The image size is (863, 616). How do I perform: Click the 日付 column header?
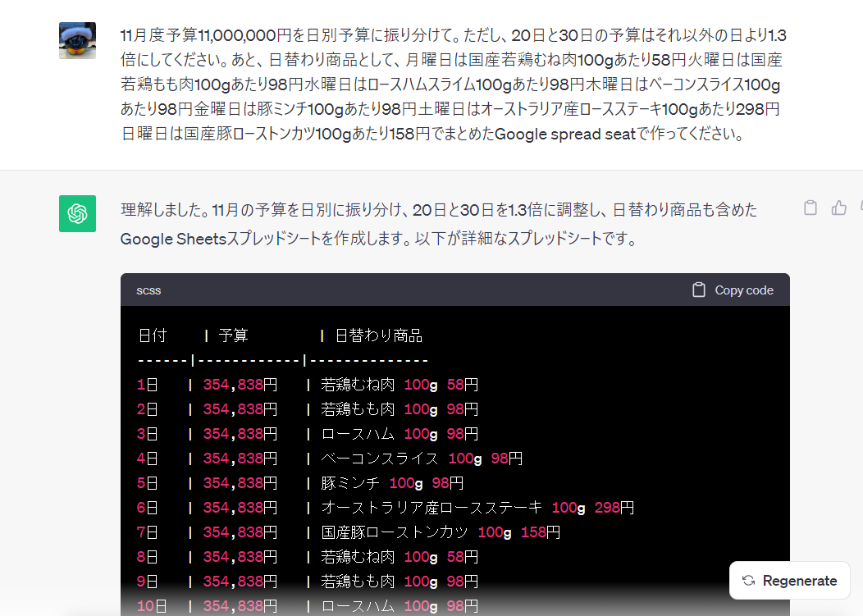click(x=153, y=335)
